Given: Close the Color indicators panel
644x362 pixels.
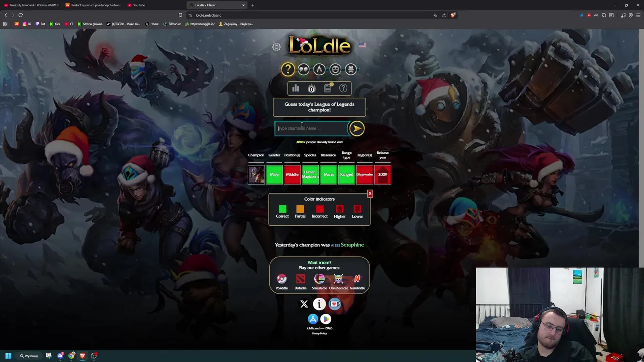Looking at the screenshot, I should click(370, 194).
